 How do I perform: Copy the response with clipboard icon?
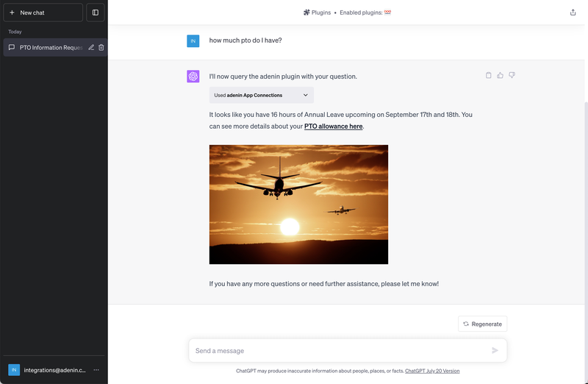tap(488, 75)
